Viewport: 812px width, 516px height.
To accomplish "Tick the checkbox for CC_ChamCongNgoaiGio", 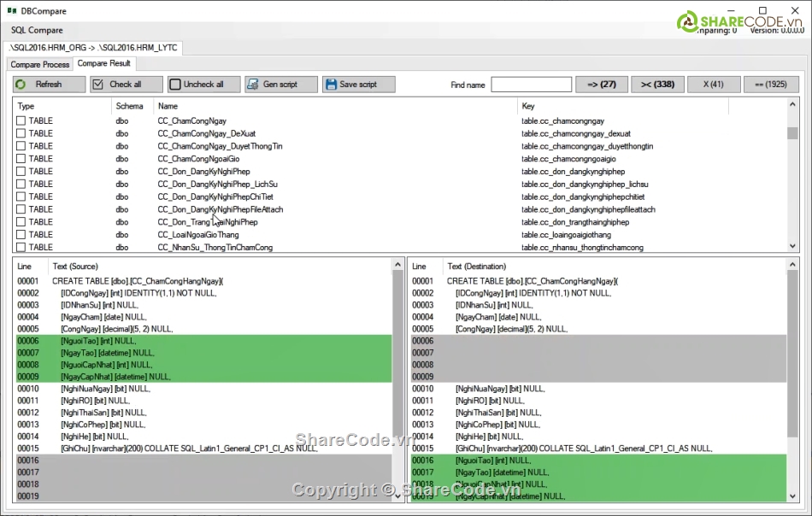I will click(21, 158).
